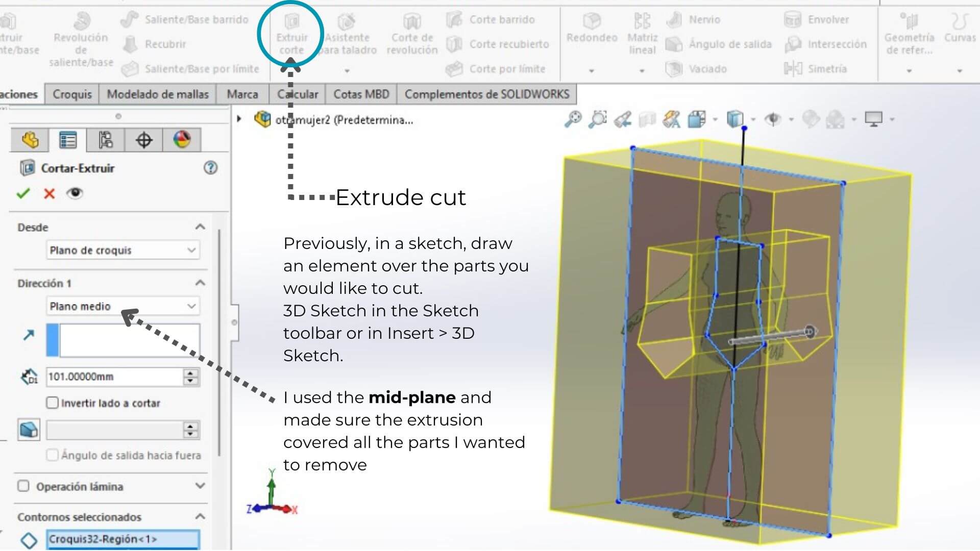
Task: Select Revolución de saliente/base tool
Action: point(81,39)
